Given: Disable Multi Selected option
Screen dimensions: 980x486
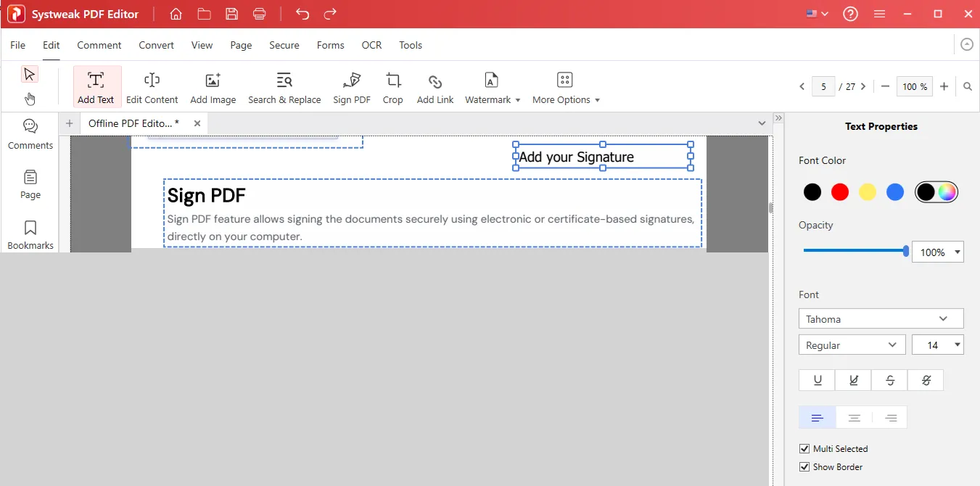Looking at the screenshot, I should click(804, 448).
